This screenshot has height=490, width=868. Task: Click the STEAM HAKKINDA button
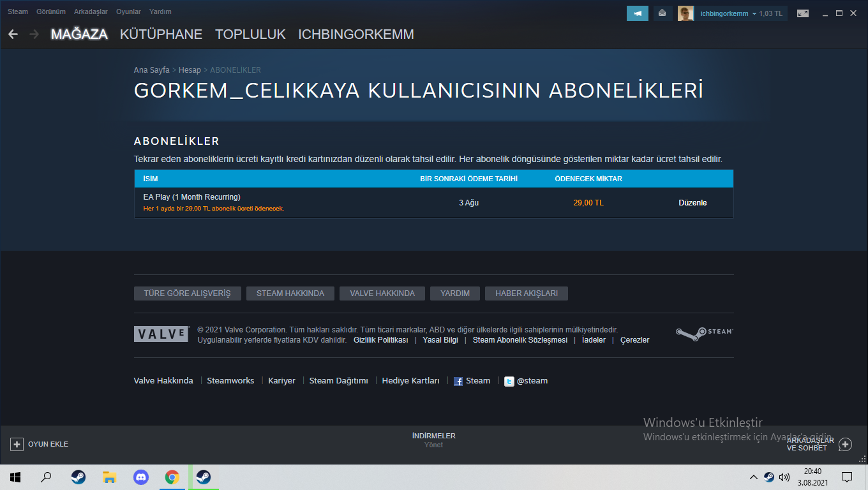pos(290,293)
